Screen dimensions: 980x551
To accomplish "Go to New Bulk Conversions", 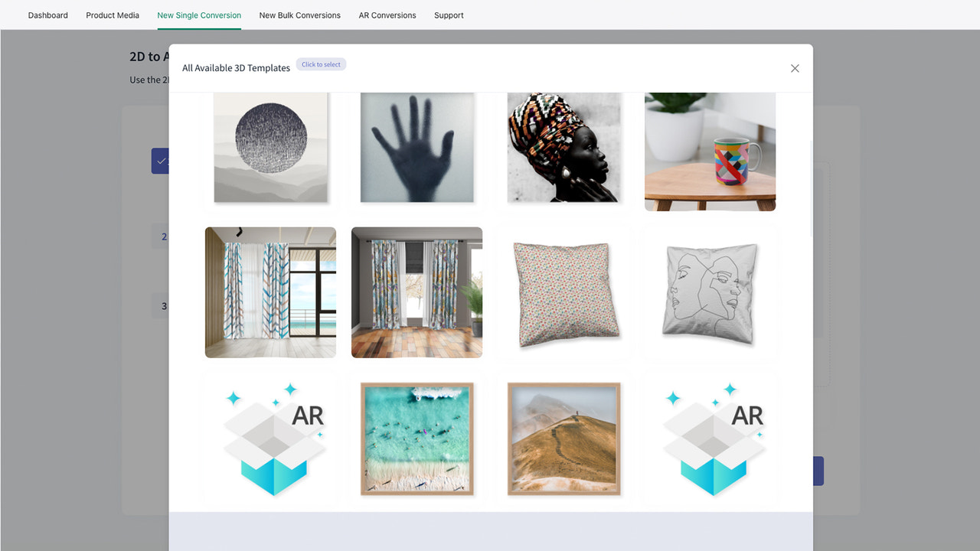I will click(299, 15).
